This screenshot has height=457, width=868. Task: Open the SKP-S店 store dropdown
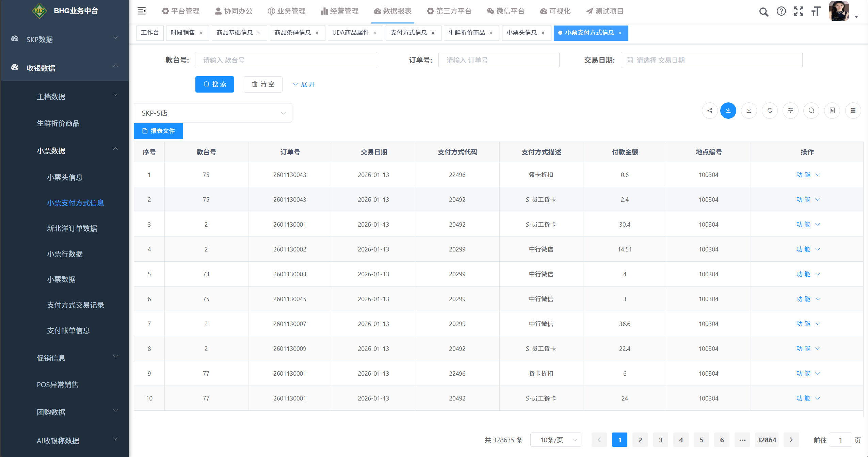(213, 113)
